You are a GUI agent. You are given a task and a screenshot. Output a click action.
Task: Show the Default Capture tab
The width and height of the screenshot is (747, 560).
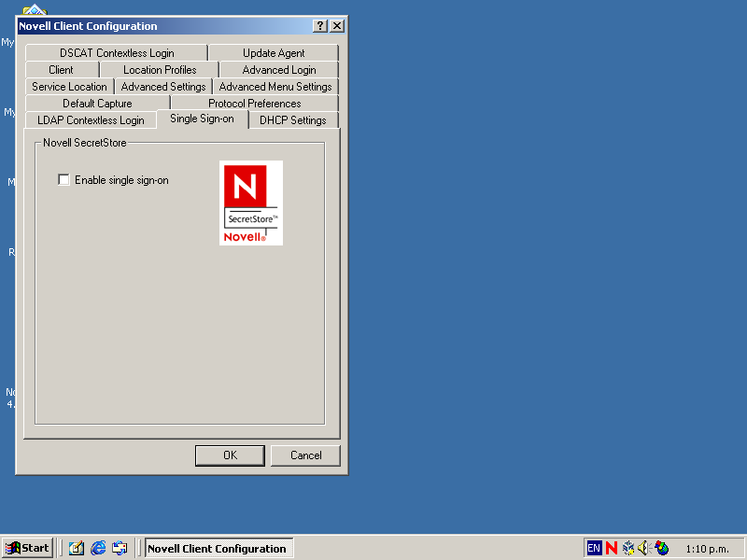coord(97,104)
